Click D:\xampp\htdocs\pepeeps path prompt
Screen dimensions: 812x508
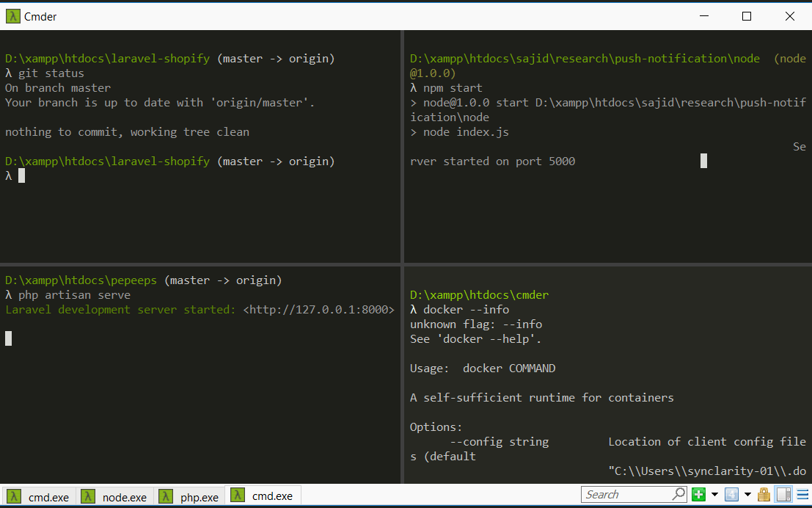[x=81, y=280]
